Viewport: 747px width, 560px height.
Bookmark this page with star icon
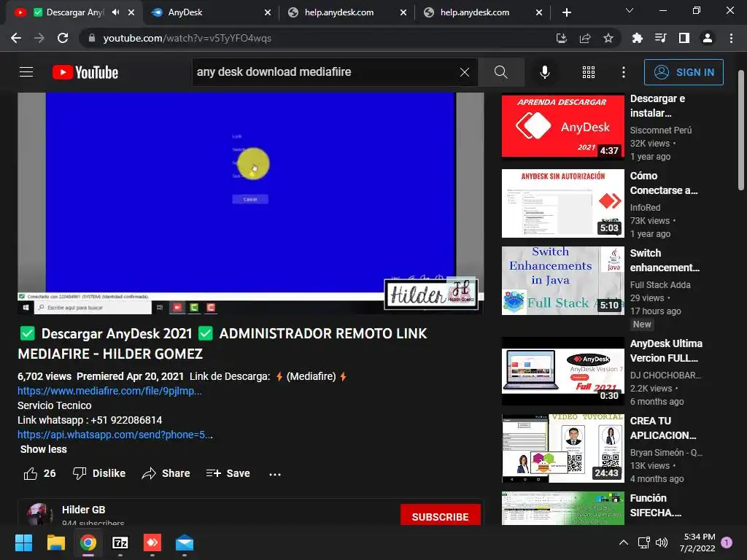pyautogui.click(x=608, y=38)
